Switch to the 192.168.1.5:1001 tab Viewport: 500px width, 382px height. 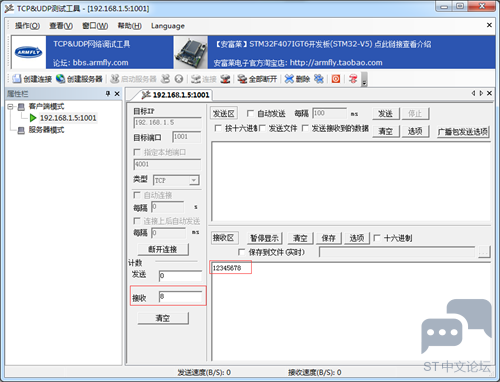176,95
